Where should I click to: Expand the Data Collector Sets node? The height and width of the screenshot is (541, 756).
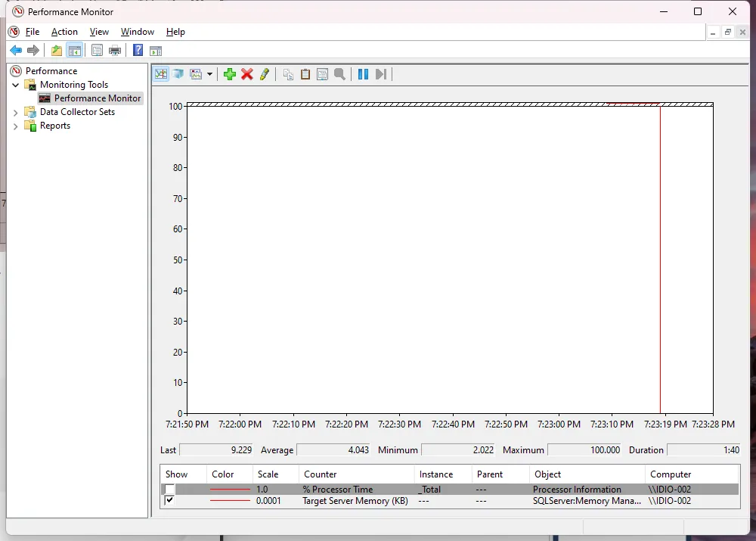point(16,112)
